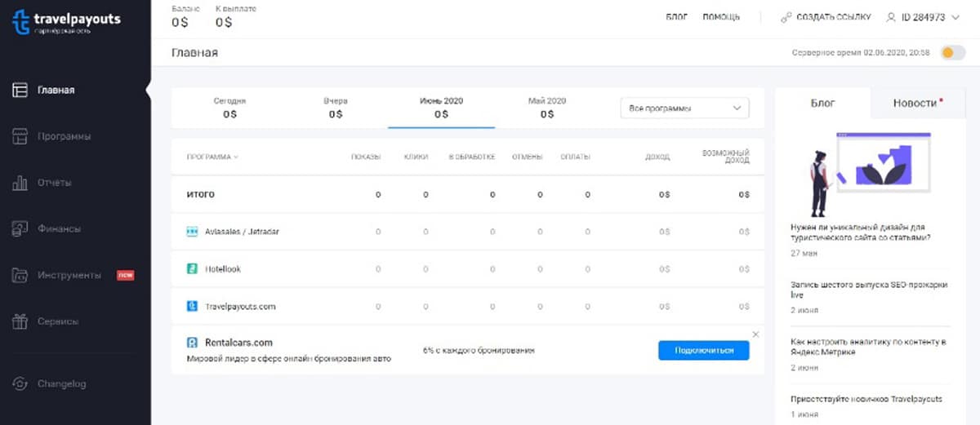Open the Все программы dropdown

[684, 108]
